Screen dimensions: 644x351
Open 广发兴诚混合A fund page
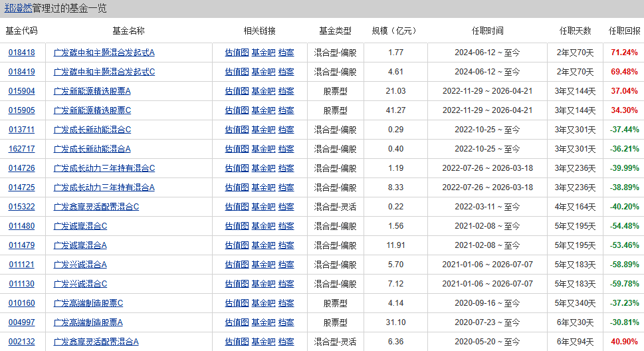(80, 265)
